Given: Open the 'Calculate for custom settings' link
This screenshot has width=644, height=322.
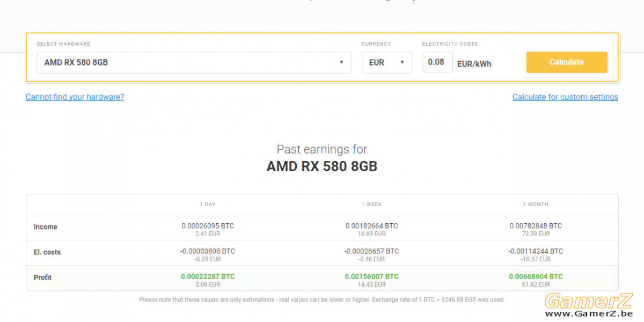Looking at the screenshot, I should (565, 97).
